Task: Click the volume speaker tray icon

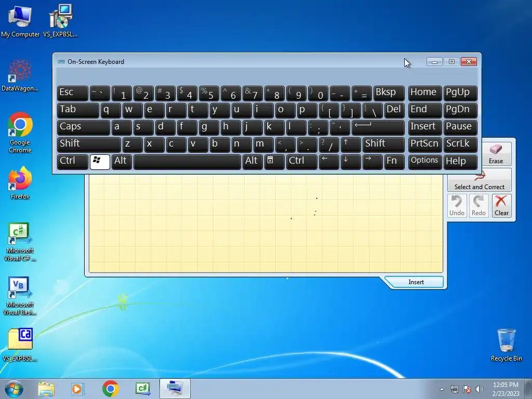Action: pos(479,389)
